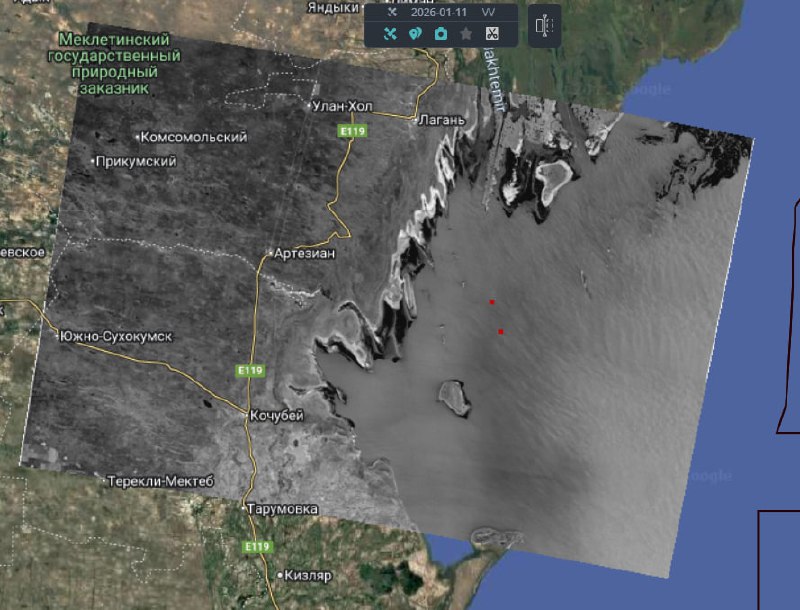Click the teal satellite icon in toolbar
This screenshot has height=610, width=800.
pos(390,34)
